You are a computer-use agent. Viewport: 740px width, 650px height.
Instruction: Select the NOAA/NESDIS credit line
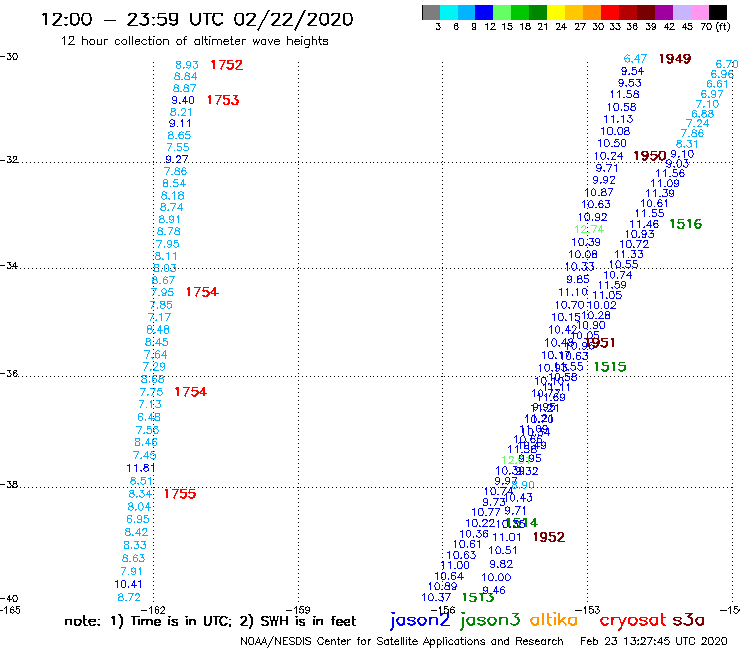[x=402, y=642]
